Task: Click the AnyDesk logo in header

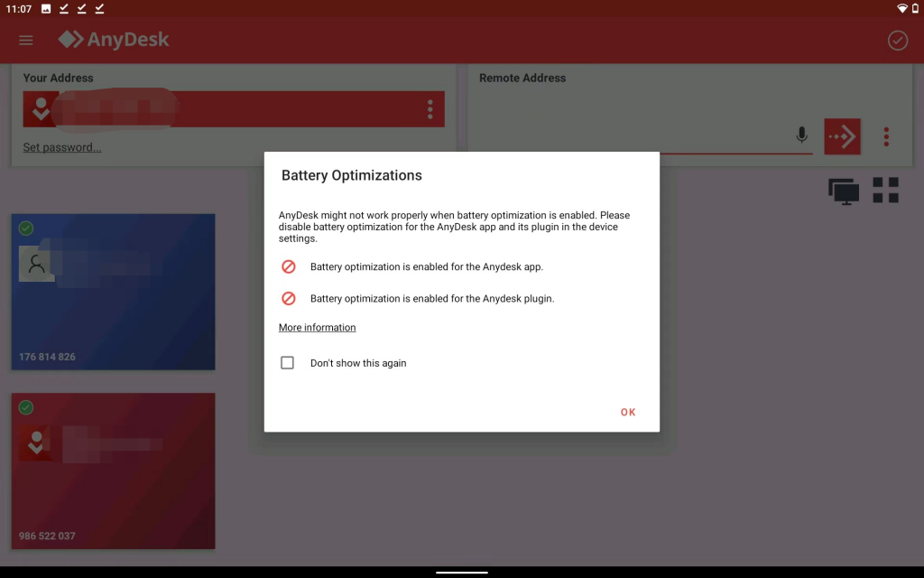Action: pos(113,40)
